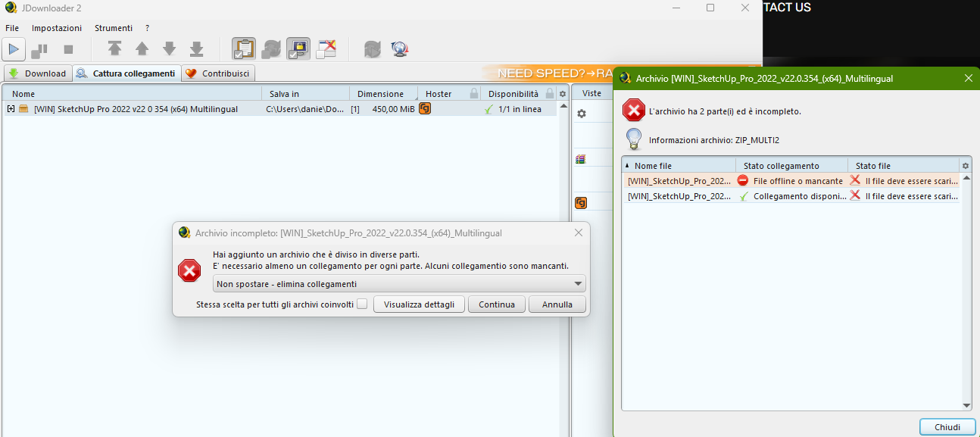Image resolution: width=980 pixels, height=437 pixels.
Task: Move selection down one position
Action: pos(169,49)
